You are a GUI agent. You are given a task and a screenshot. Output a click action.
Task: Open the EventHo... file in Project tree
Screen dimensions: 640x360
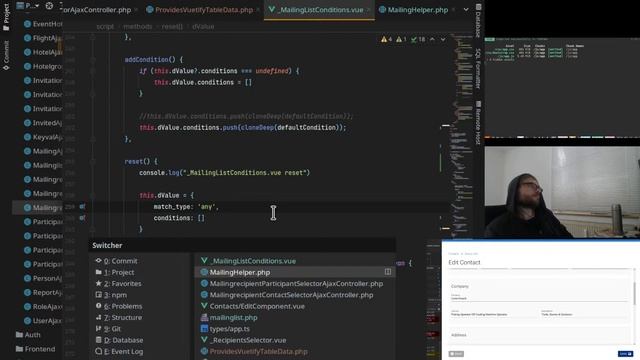point(43,24)
